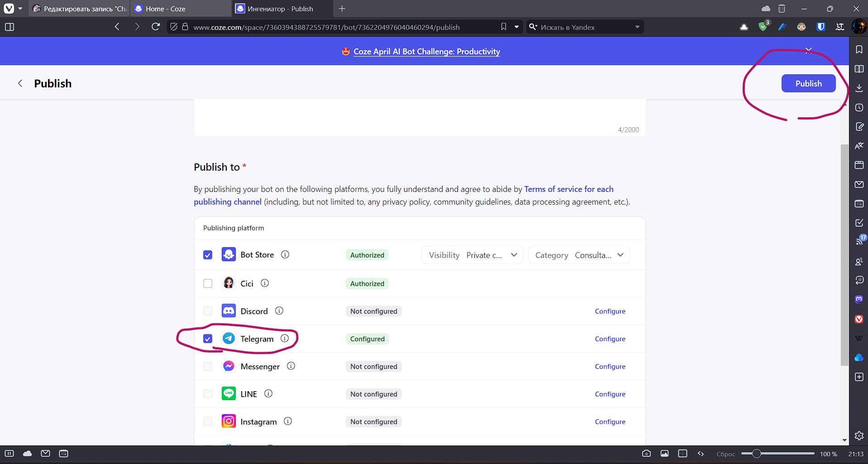Open the Visibility dropdown for Bot Store

coord(472,255)
